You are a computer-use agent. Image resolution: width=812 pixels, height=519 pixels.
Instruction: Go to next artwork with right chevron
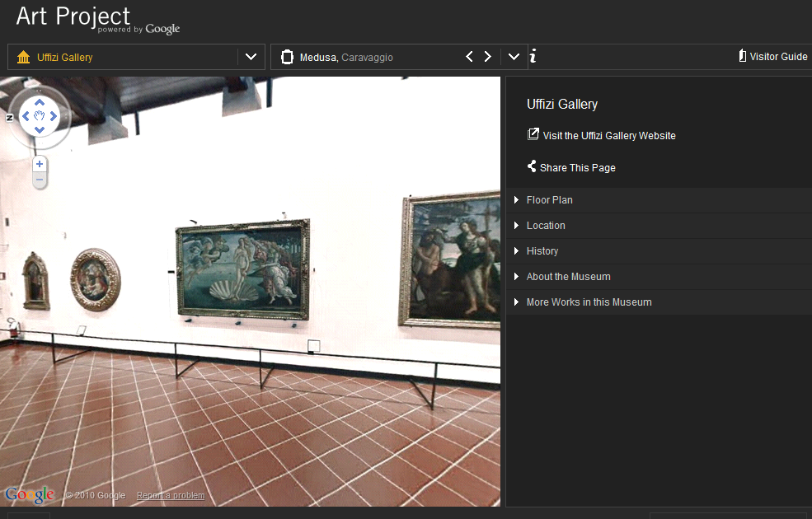pyautogui.click(x=487, y=56)
